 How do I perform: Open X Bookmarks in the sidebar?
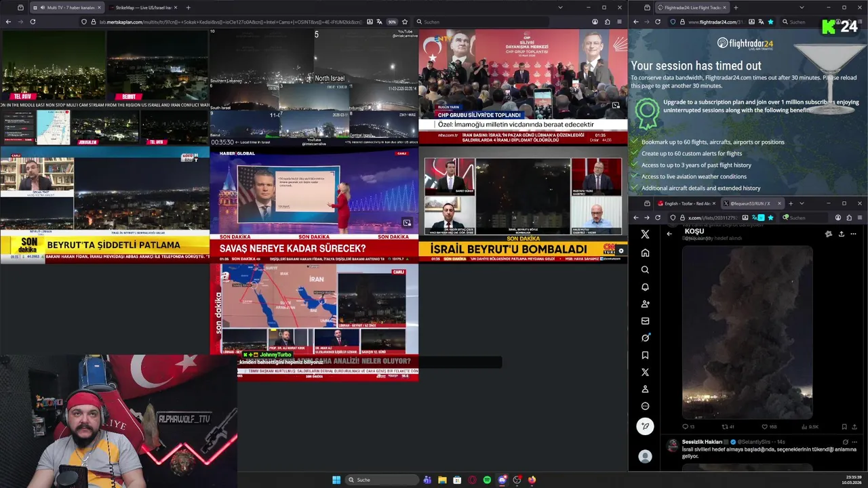pyautogui.click(x=645, y=355)
